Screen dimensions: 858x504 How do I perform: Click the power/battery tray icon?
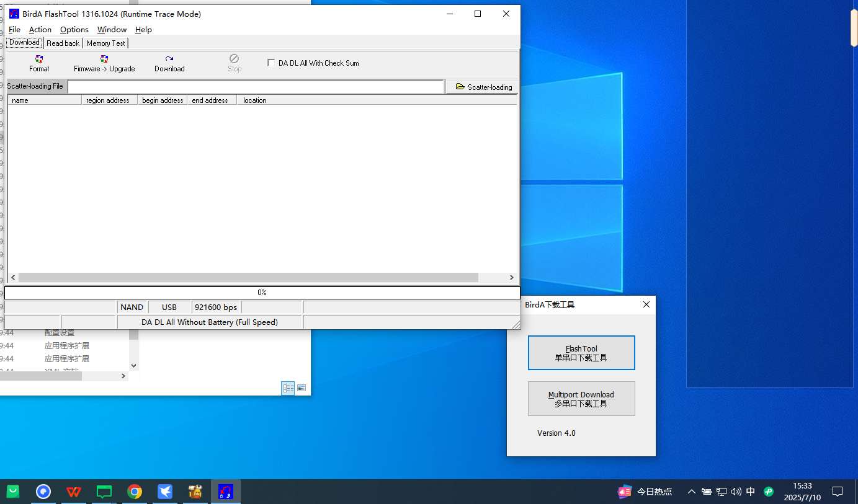tap(707, 492)
